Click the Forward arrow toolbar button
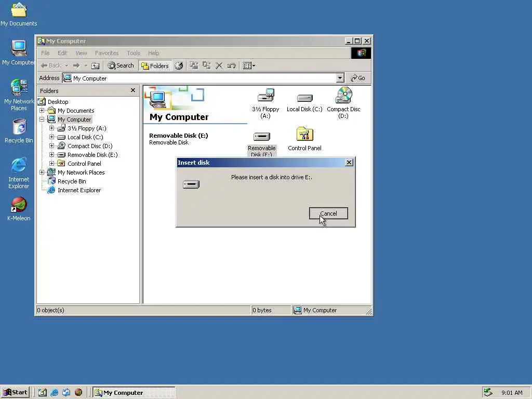Viewport: 532px width, 399px height. [x=76, y=65]
